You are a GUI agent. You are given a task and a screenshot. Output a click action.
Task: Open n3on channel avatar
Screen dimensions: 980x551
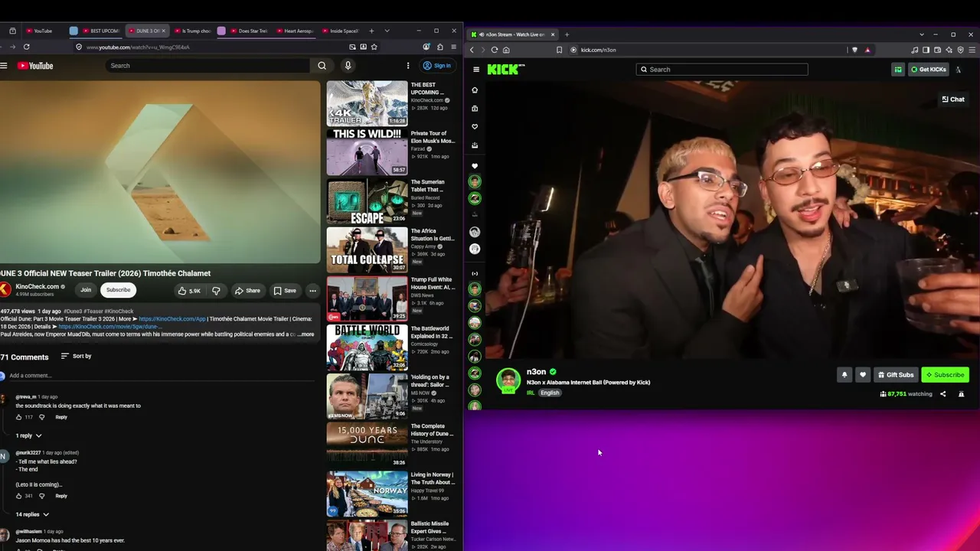tap(508, 380)
